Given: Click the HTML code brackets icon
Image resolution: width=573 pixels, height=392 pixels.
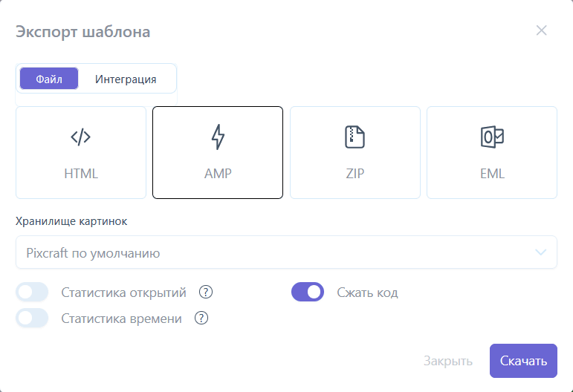Looking at the screenshot, I should point(81,137).
